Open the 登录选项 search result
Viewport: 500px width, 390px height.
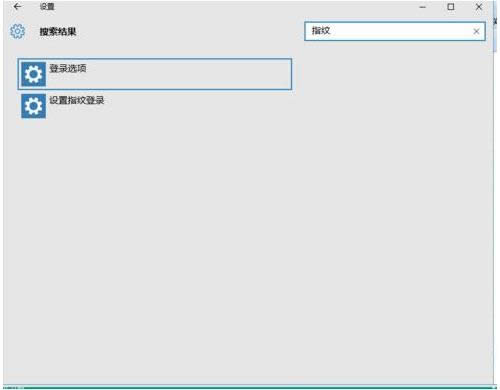point(68,68)
